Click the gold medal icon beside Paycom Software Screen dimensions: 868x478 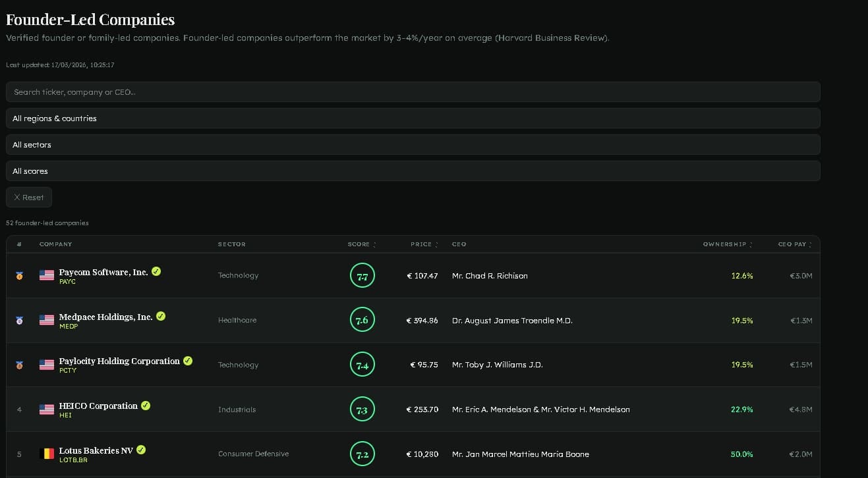[x=19, y=275]
